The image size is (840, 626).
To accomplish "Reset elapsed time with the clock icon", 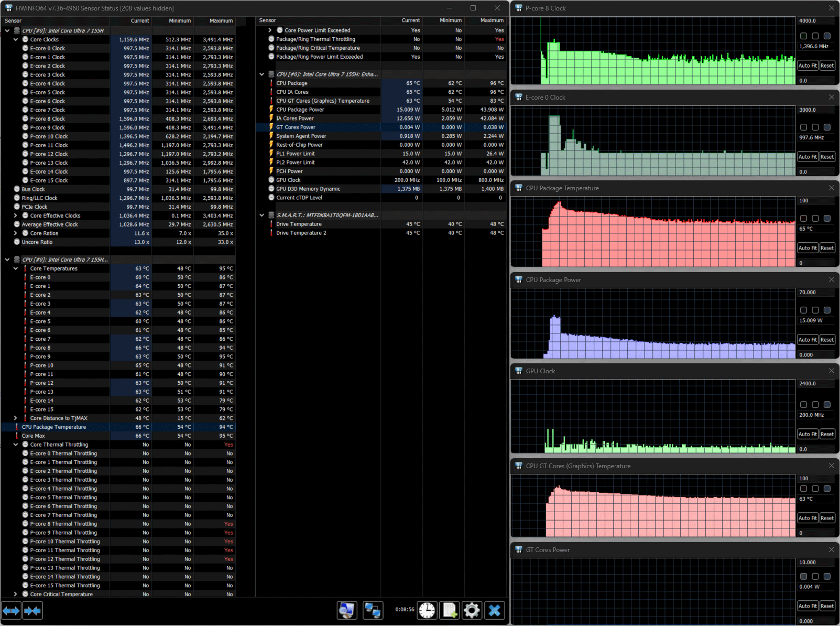I will [x=427, y=610].
